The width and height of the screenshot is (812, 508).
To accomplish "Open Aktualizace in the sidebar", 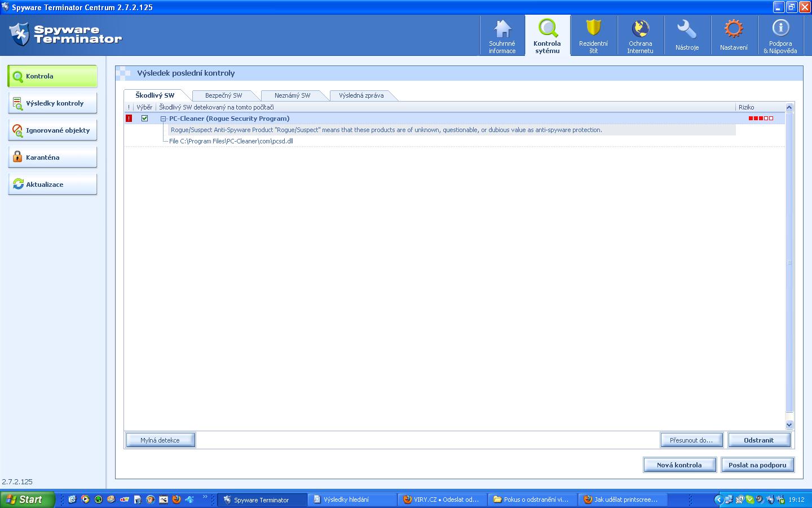I will click(52, 185).
